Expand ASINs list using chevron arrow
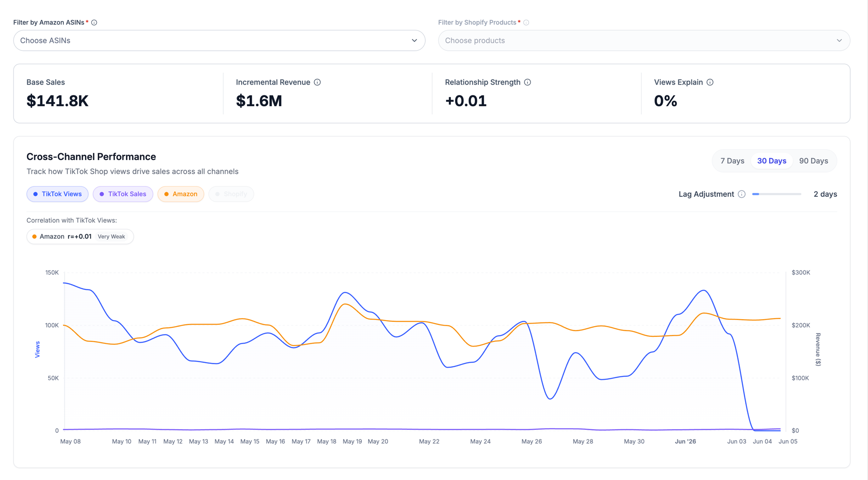This screenshot has height=480, width=868. coord(414,40)
